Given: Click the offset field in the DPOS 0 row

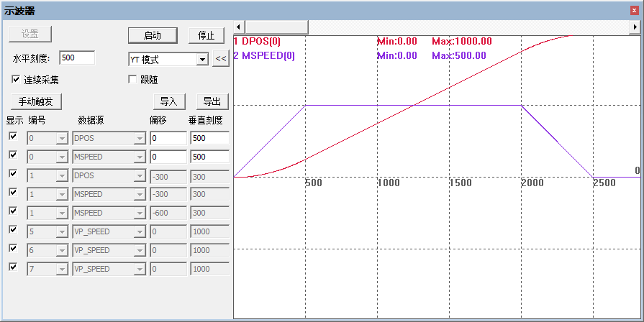Looking at the screenshot, I should coord(168,138).
